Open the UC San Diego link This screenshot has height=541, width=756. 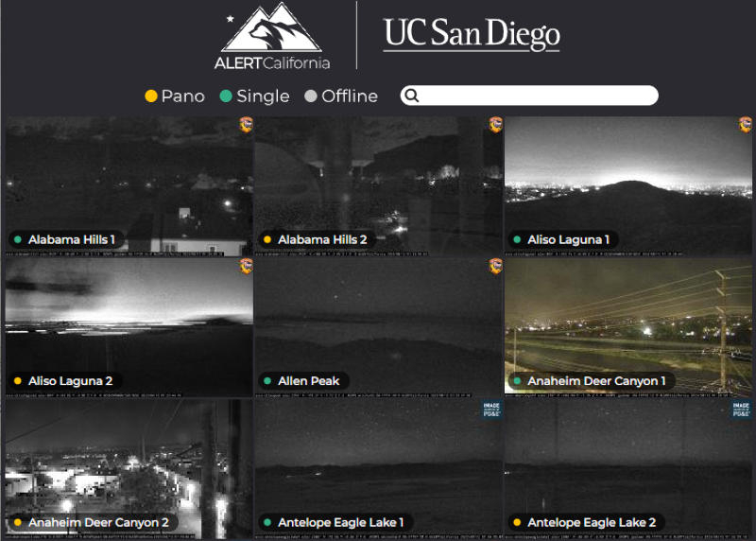tap(472, 34)
